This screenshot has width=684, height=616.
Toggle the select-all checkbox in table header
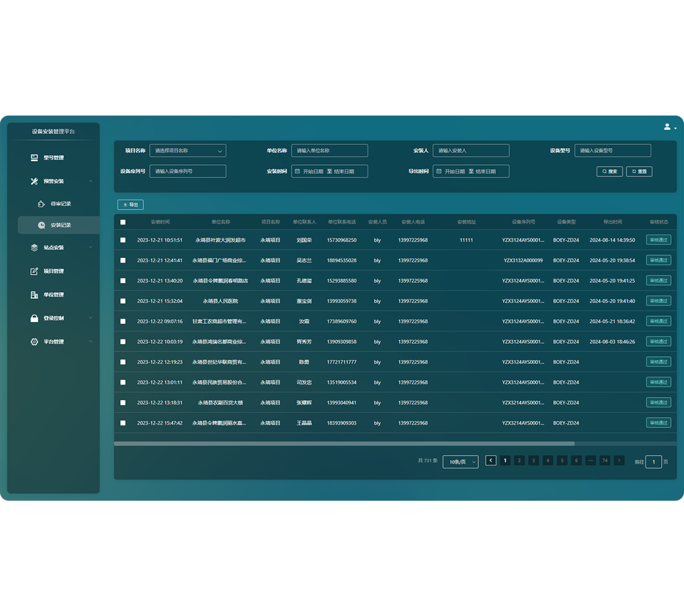coord(123,222)
